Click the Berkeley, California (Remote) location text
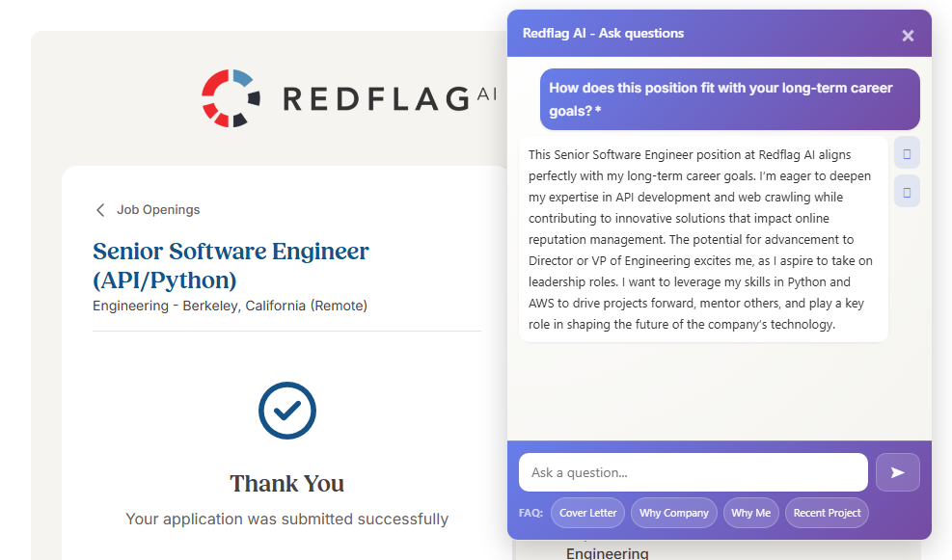 tap(276, 306)
